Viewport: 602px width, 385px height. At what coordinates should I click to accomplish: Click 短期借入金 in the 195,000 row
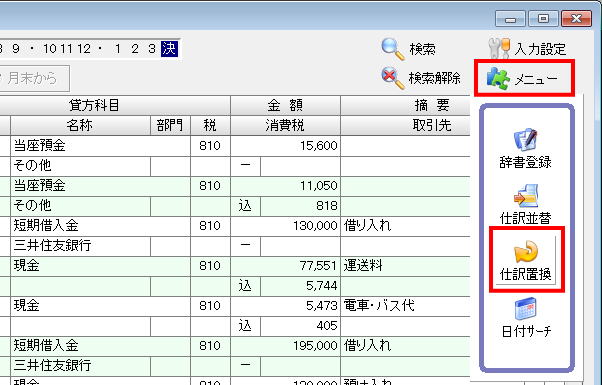(46, 345)
